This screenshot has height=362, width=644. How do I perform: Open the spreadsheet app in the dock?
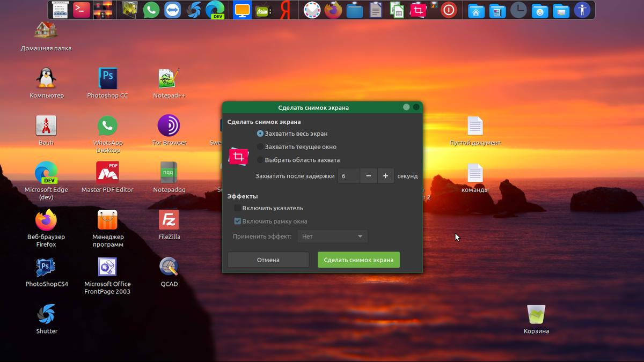[398, 10]
